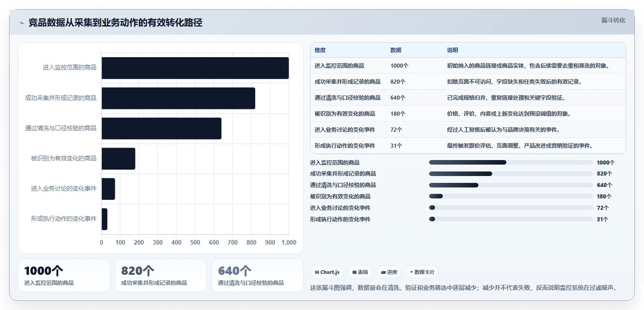Click the 进度 chip
644x310 pixels.
tap(389, 272)
